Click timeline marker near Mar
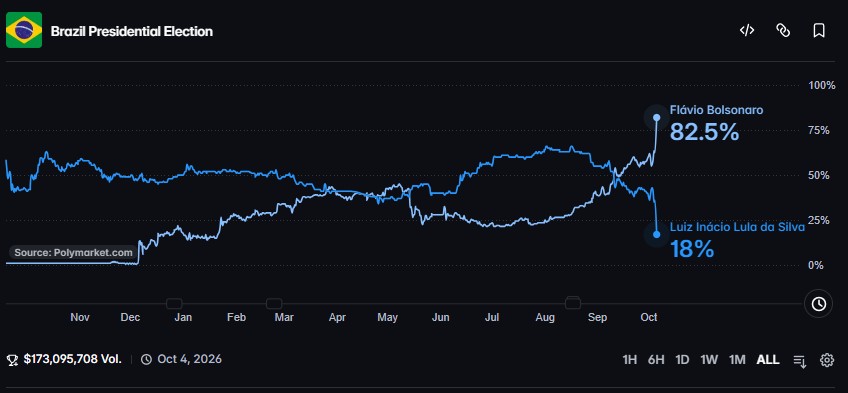This screenshot has width=848, height=393. click(x=274, y=304)
